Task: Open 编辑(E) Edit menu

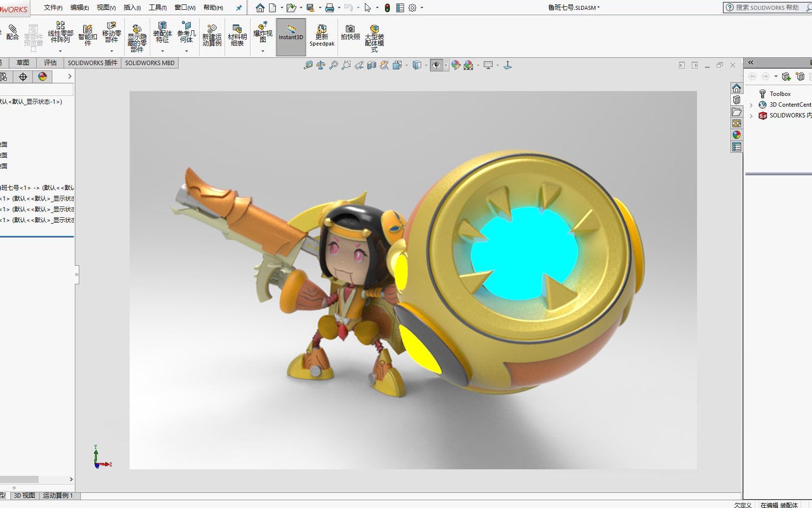Action: point(79,7)
